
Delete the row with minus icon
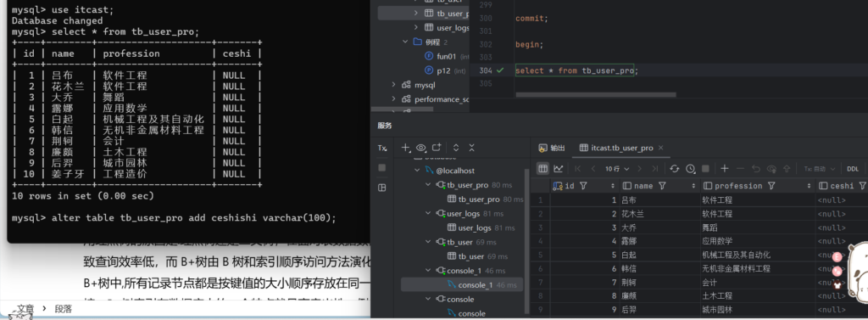(740, 168)
